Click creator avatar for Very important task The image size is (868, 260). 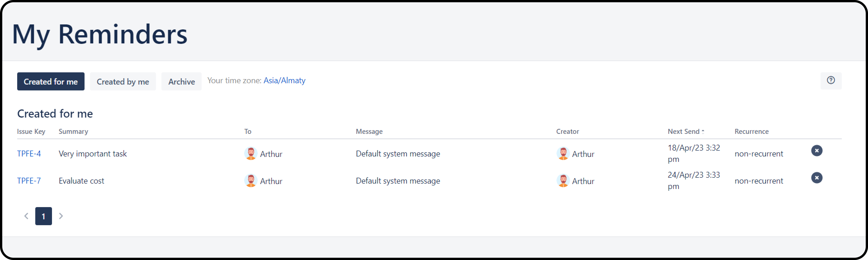[563, 154]
